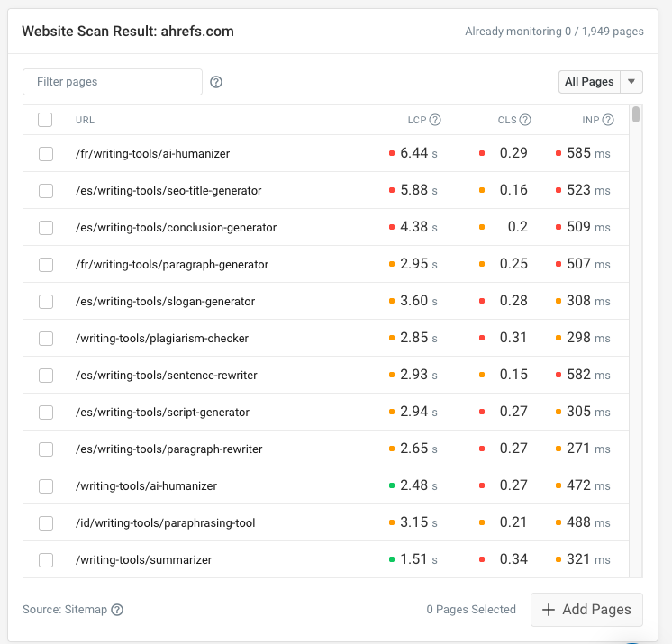The height and width of the screenshot is (644, 672).
Task: Select the /es/writing-tools/slogan-generator checkbox
Action: (46, 301)
